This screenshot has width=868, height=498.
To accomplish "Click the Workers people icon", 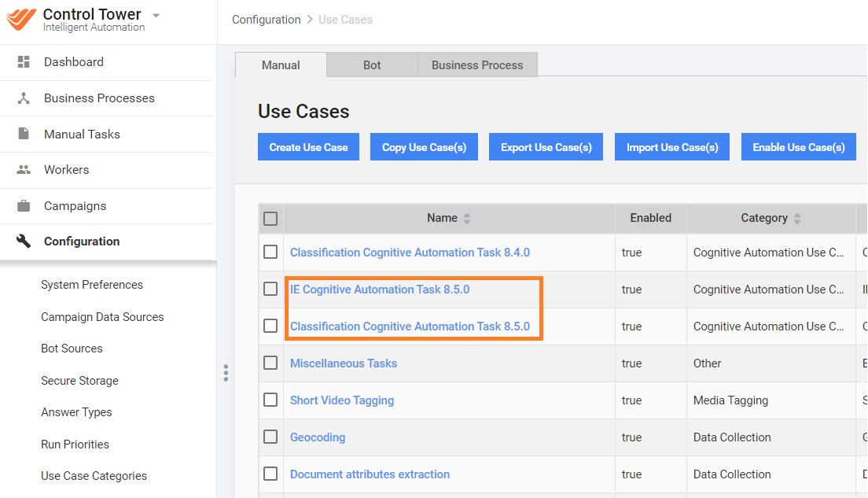I will click(24, 169).
